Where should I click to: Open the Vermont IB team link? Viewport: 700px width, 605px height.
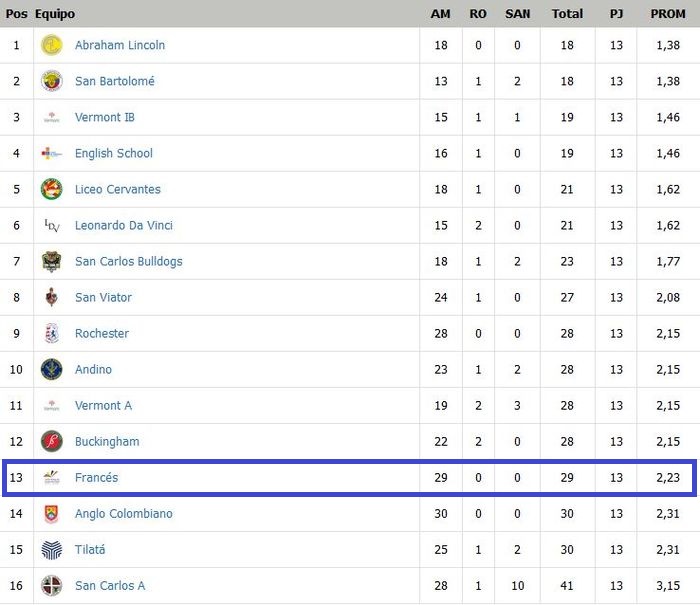[x=105, y=117]
